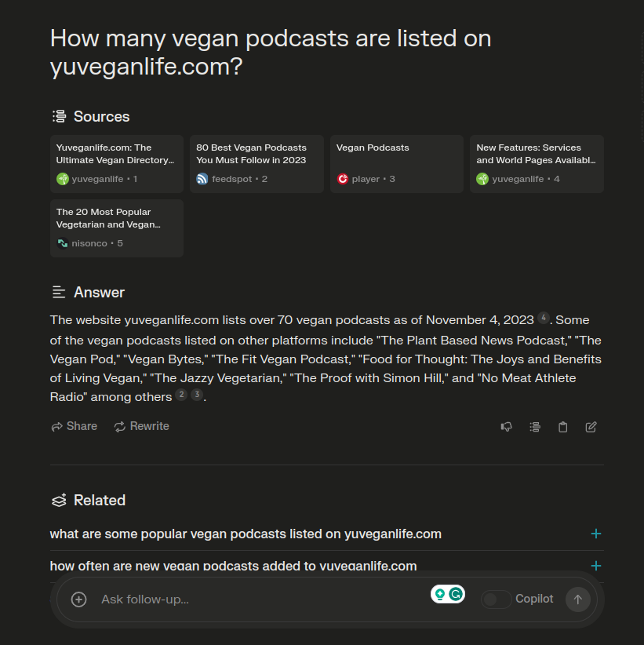Click the edit query pencil icon

point(591,427)
